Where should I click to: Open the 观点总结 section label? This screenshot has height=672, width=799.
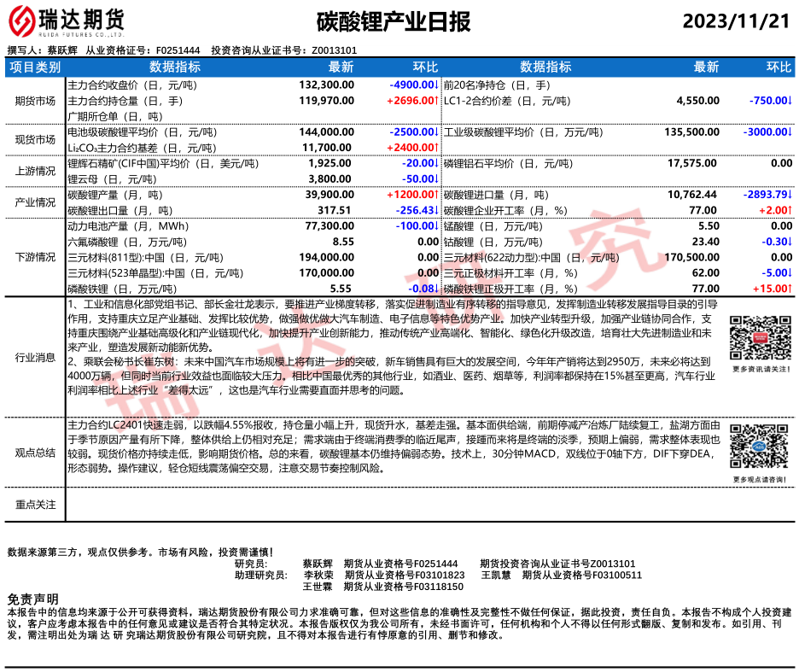(x=35, y=452)
